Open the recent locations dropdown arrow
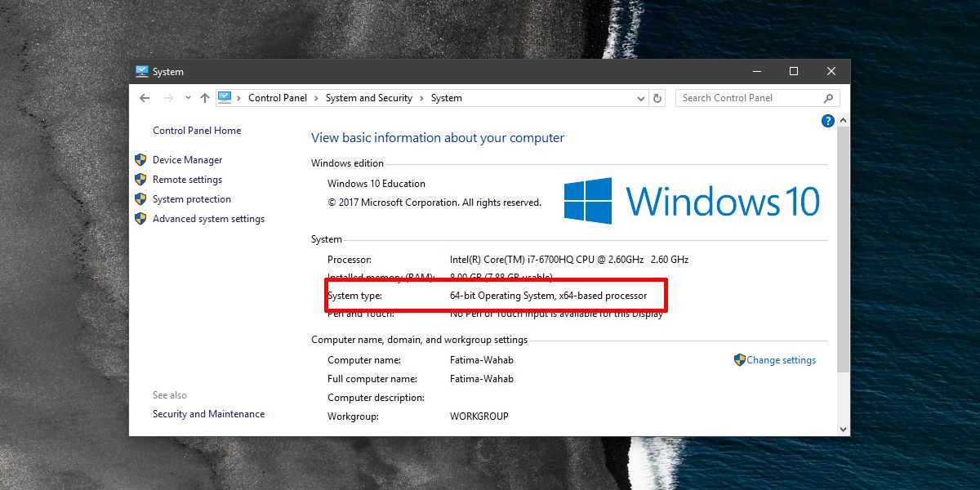The width and height of the screenshot is (980, 490). click(x=188, y=98)
